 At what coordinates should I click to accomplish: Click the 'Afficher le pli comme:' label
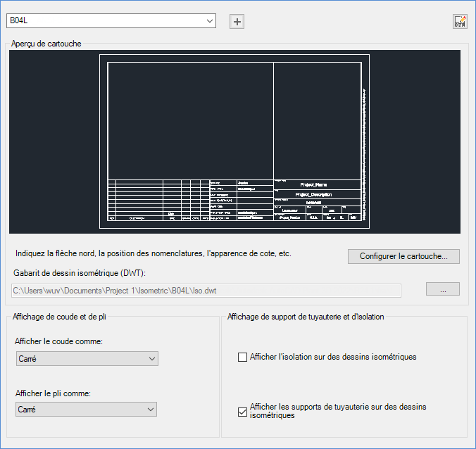point(53,393)
